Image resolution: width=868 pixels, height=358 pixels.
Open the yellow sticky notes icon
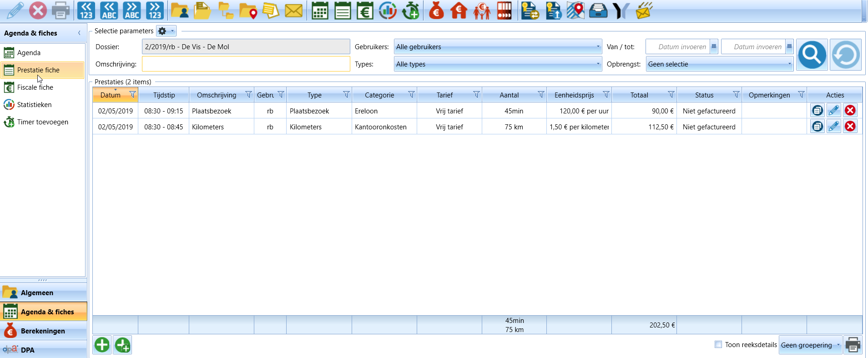(271, 10)
